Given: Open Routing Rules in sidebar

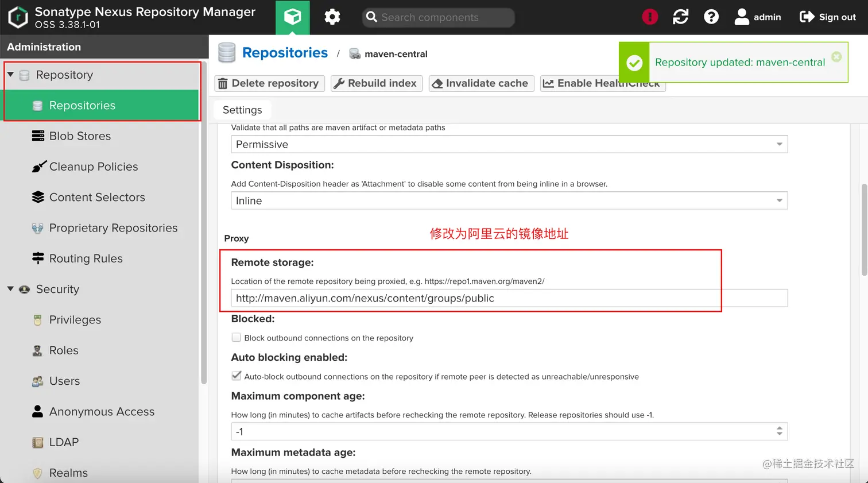Looking at the screenshot, I should (x=86, y=258).
